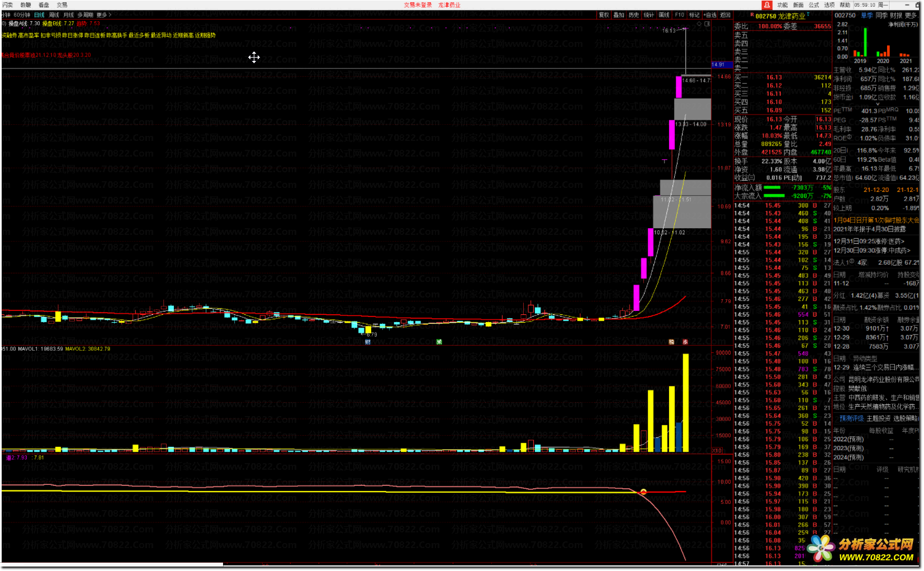This screenshot has height=571, width=924.
Task: Click the 昨高换手 tag label
Action: coord(117,35)
